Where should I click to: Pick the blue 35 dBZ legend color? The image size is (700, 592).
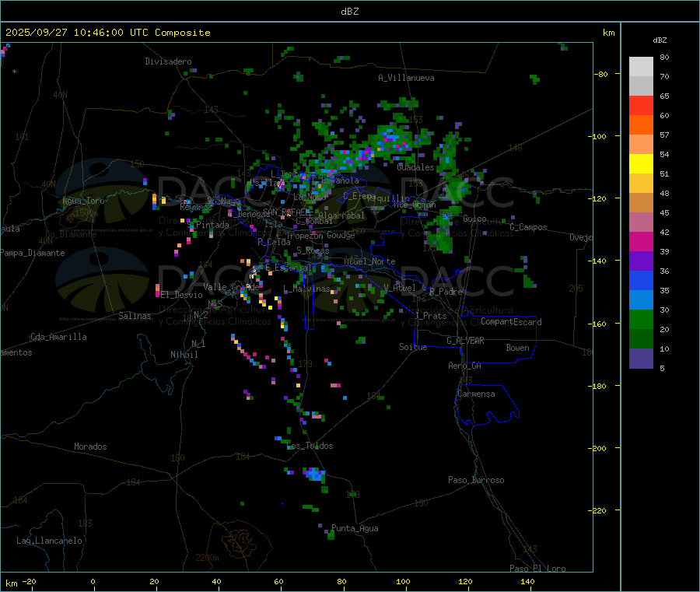(641, 280)
